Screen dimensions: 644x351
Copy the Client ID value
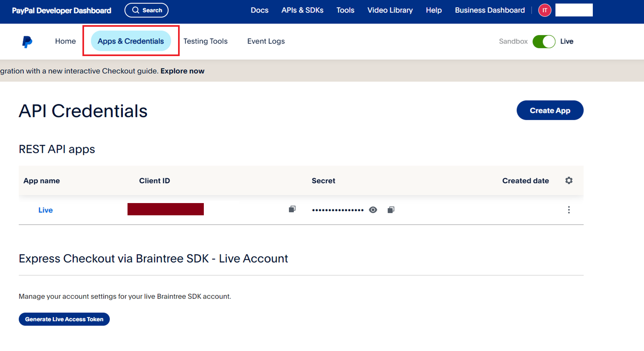(x=292, y=209)
